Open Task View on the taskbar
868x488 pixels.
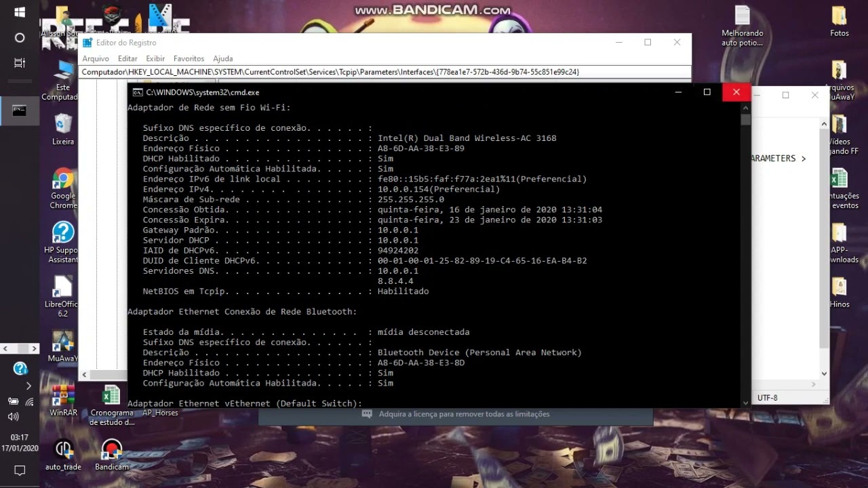19,63
